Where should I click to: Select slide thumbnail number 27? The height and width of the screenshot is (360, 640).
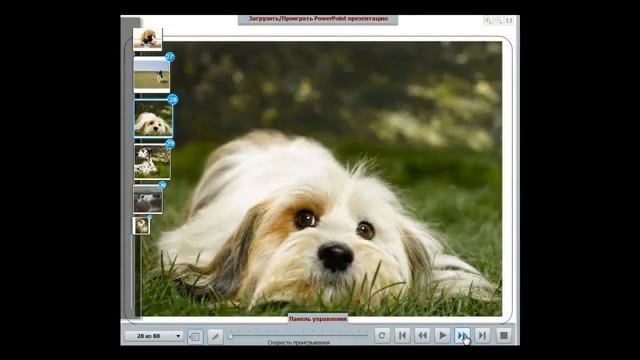(x=151, y=74)
